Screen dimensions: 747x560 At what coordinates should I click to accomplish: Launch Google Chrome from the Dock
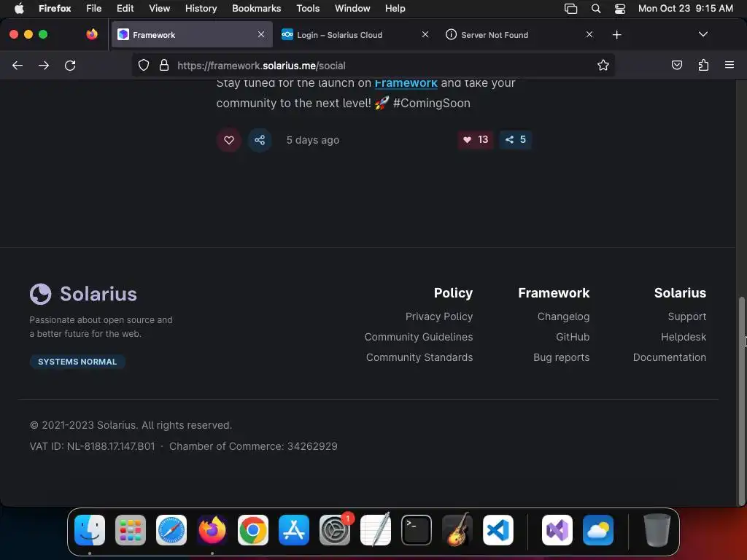pos(253,530)
